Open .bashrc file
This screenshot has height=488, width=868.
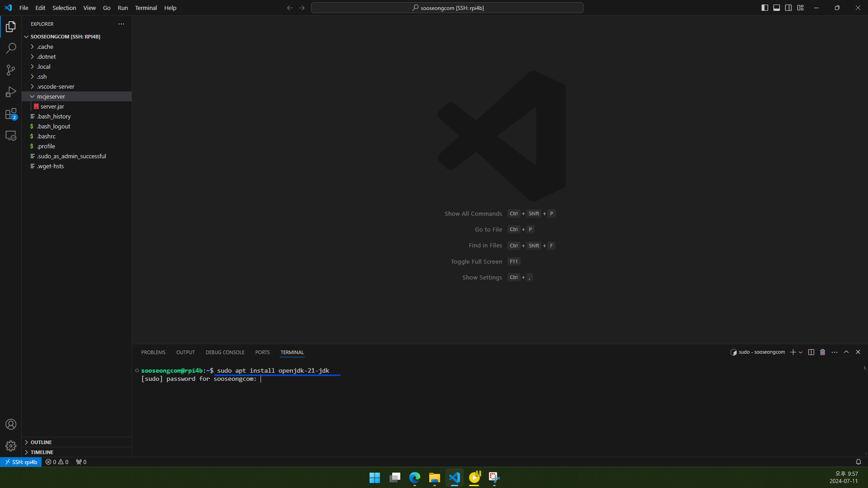tap(77, 136)
